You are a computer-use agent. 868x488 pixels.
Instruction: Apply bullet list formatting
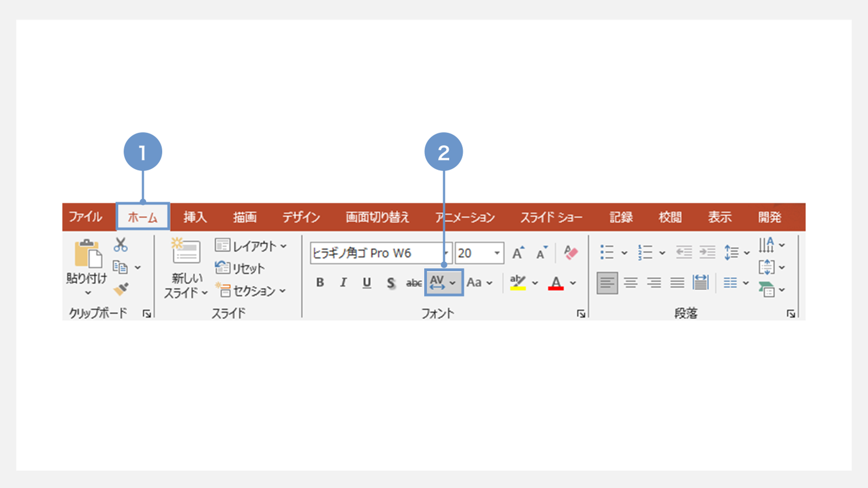coord(607,252)
